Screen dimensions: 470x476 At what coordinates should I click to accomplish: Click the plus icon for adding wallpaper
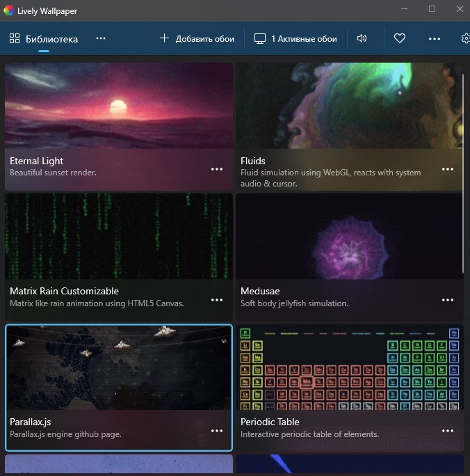pyautogui.click(x=164, y=38)
